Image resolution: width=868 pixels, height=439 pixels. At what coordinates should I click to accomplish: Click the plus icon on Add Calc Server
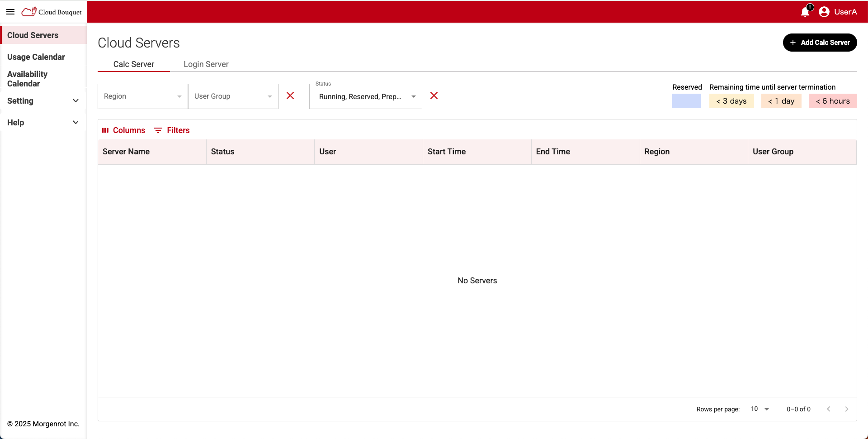[x=794, y=43]
